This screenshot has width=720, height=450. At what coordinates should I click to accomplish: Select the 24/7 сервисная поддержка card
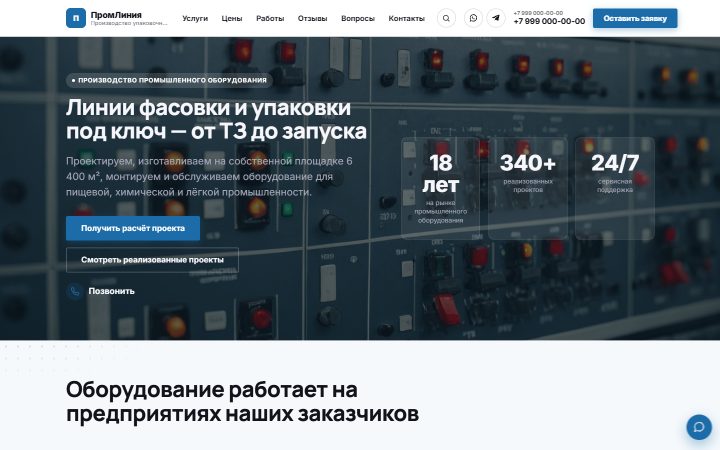tap(615, 188)
